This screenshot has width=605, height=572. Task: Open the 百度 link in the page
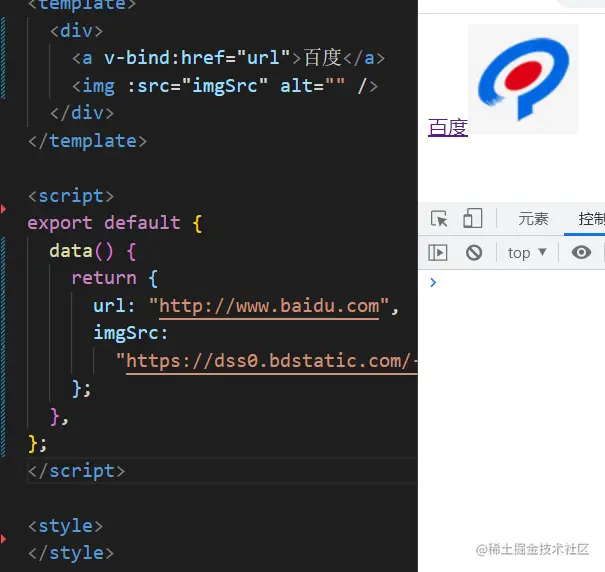click(x=448, y=127)
